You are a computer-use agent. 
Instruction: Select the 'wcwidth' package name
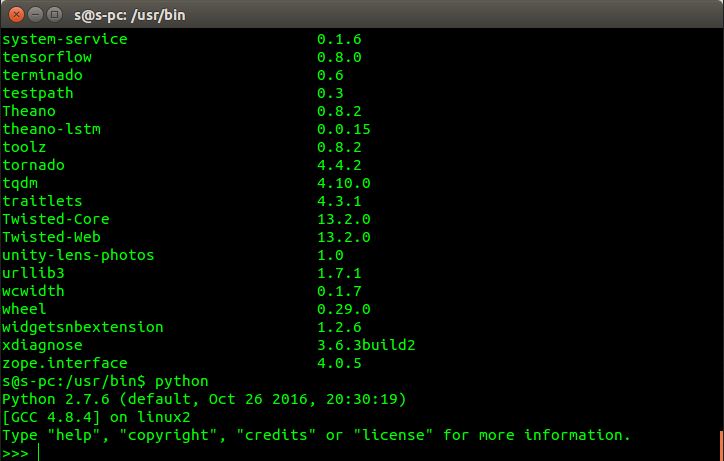33,291
